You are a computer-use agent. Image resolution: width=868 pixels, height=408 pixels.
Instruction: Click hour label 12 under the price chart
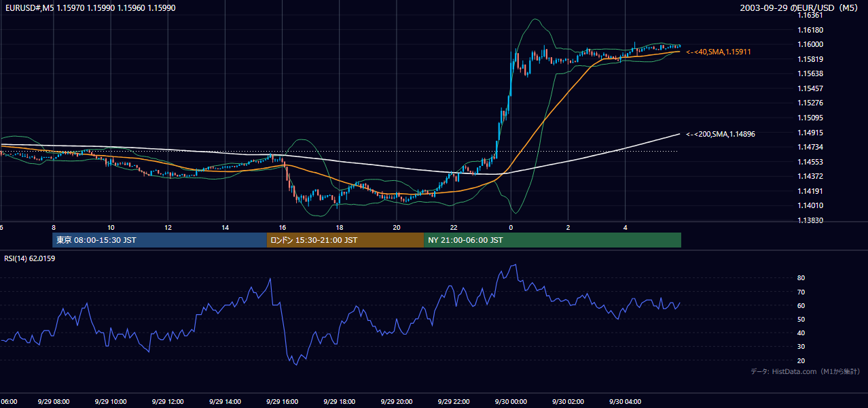click(168, 227)
